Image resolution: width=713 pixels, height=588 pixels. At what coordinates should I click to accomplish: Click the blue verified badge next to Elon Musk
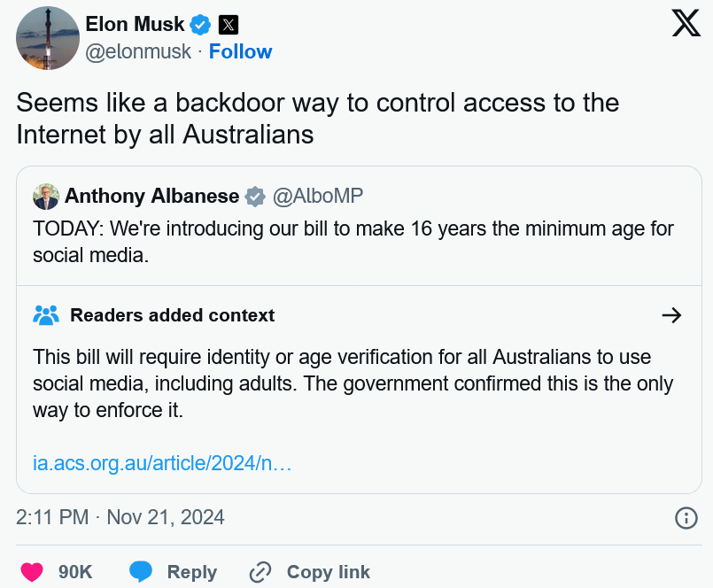click(x=200, y=25)
